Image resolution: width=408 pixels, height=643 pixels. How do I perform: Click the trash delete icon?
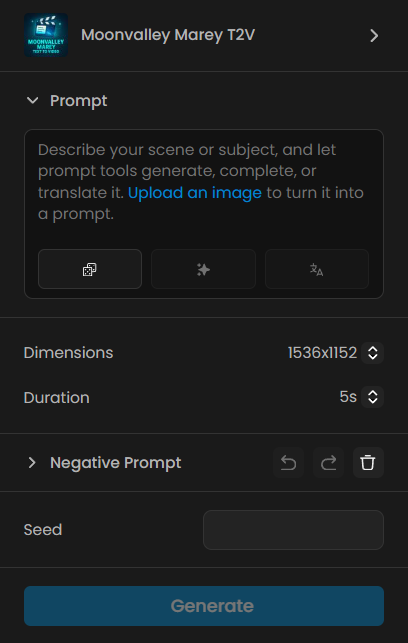[368, 463]
